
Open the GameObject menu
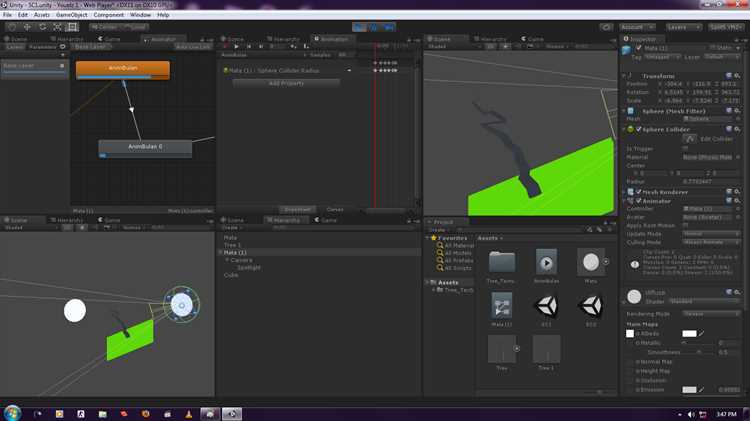[x=72, y=15]
